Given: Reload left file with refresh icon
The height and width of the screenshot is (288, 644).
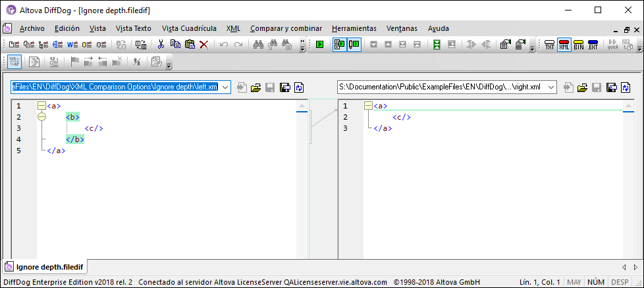Looking at the screenshot, I should point(300,87).
